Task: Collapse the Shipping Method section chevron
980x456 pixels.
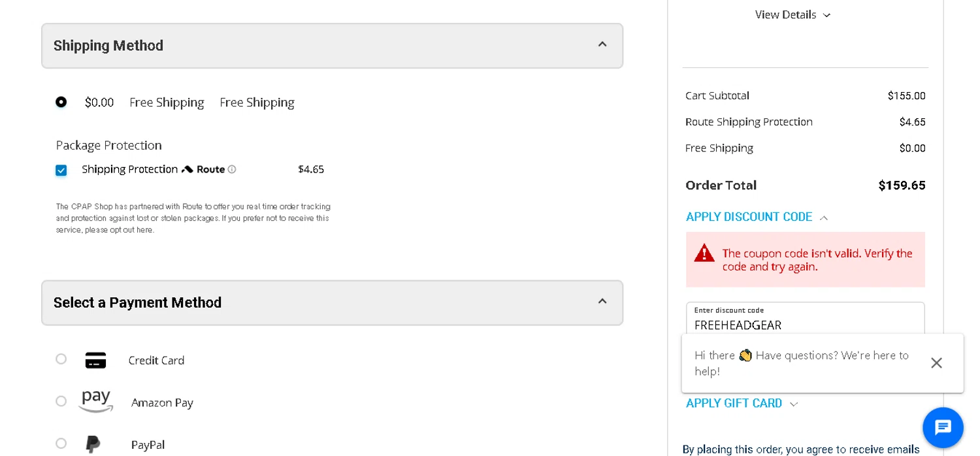Action: [602, 44]
